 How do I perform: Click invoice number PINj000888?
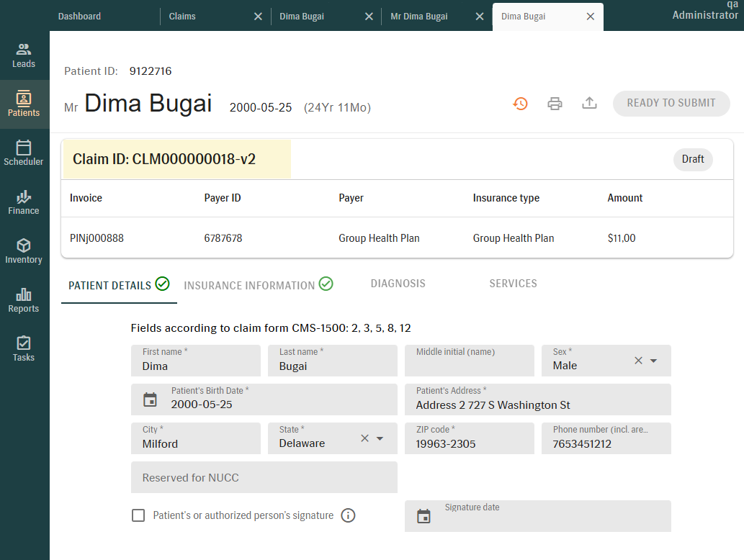pos(97,238)
